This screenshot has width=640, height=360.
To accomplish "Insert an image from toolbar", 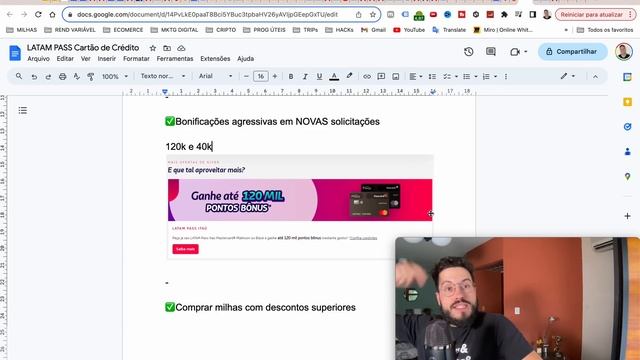I will (396, 76).
